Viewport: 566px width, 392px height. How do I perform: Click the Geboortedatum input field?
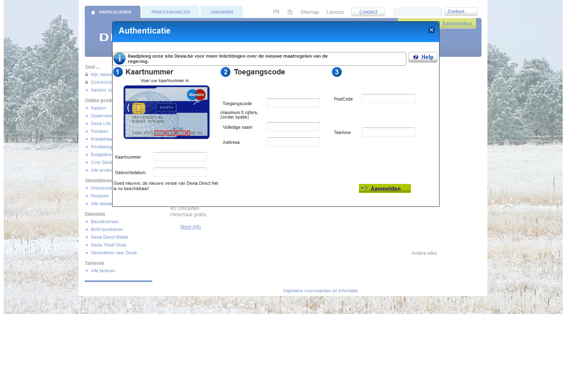[x=180, y=172]
